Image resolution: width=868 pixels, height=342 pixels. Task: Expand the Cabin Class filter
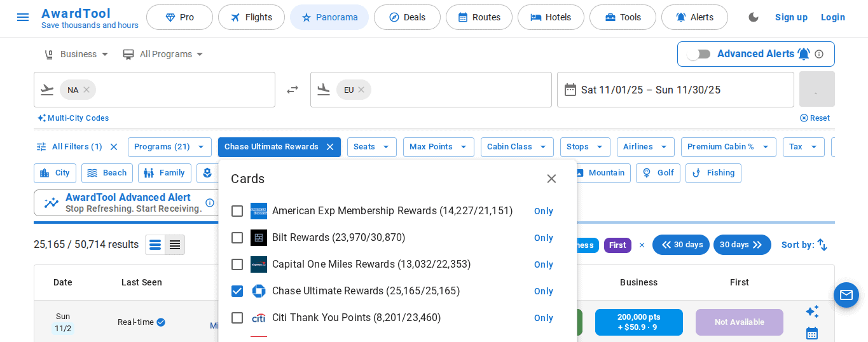517,147
